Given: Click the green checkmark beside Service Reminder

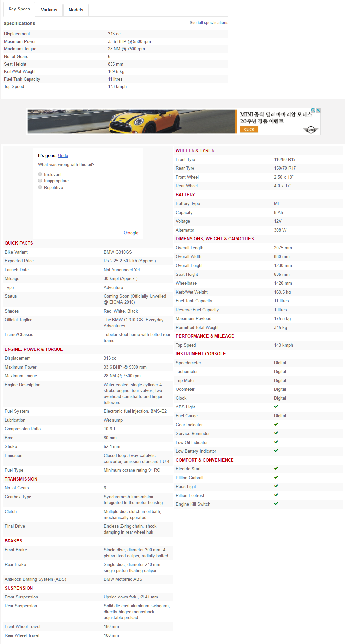Looking at the screenshot, I should pyautogui.click(x=276, y=433).
